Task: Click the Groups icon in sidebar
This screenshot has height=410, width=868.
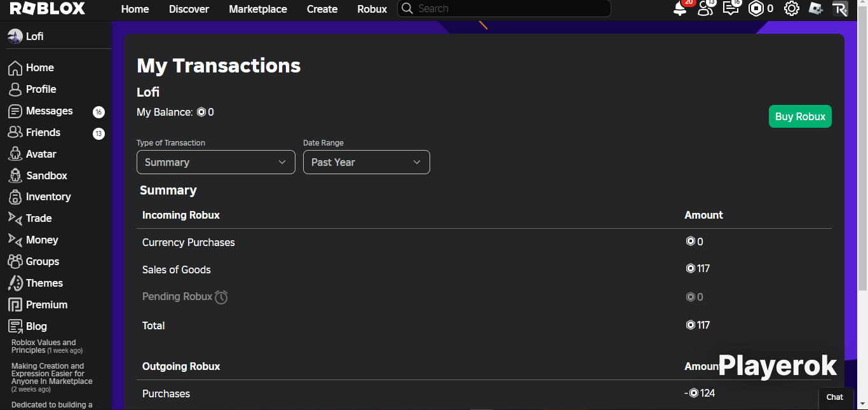Action: click(x=15, y=261)
